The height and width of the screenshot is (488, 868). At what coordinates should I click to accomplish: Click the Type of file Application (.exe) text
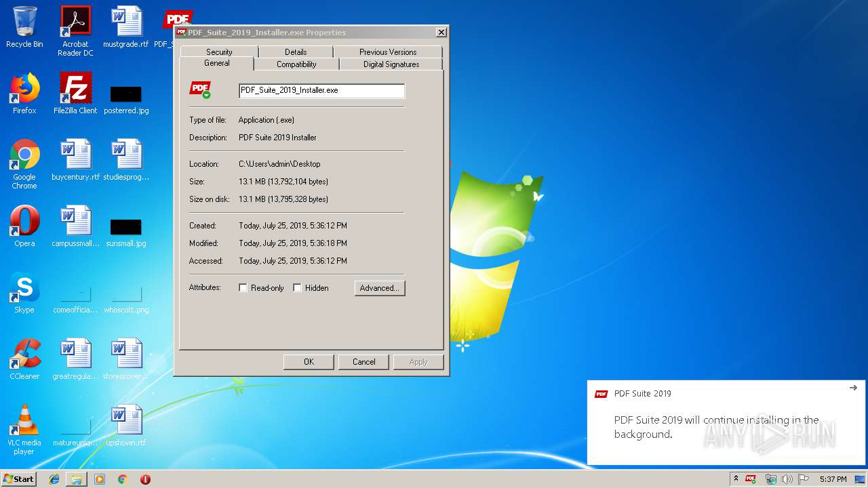(x=267, y=120)
